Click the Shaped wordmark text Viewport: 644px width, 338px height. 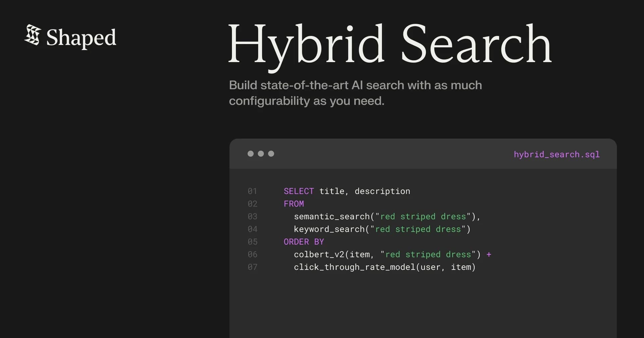(81, 38)
